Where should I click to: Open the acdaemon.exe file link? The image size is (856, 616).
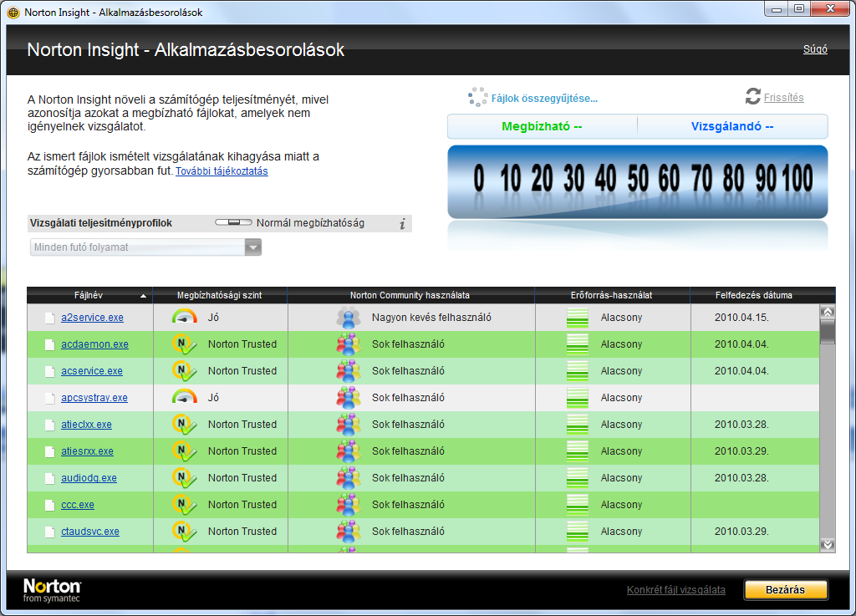coord(95,344)
